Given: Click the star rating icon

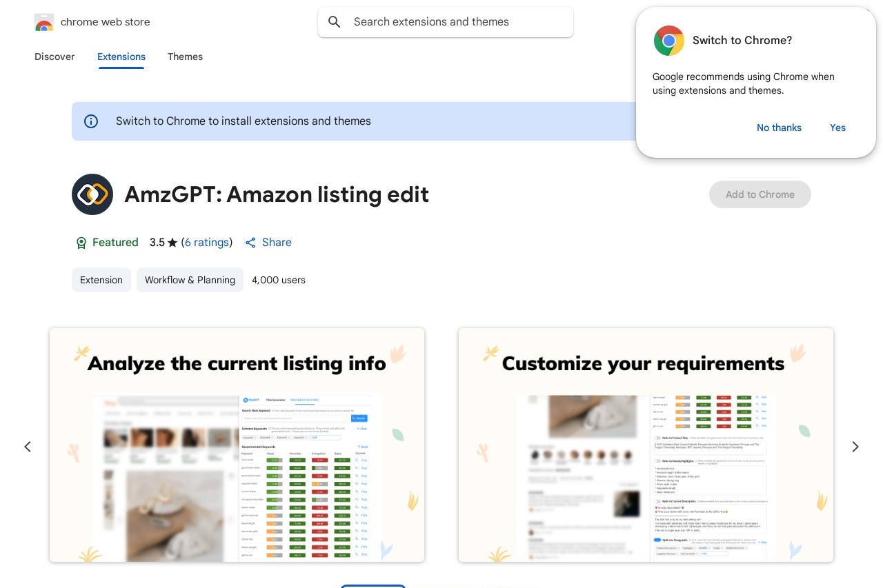Looking at the screenshot, I should 172,243.
